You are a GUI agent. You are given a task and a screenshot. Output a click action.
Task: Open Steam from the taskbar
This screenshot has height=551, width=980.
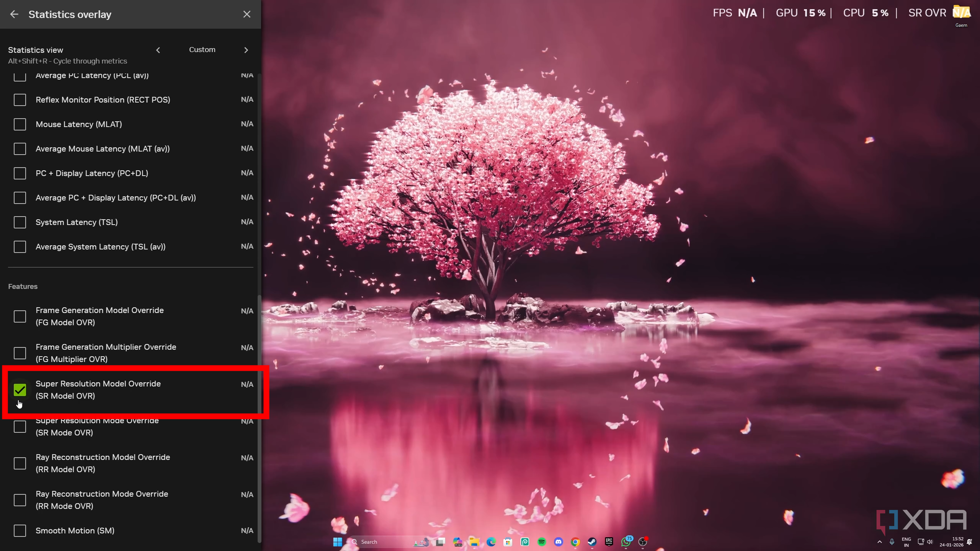pos(592,542)
